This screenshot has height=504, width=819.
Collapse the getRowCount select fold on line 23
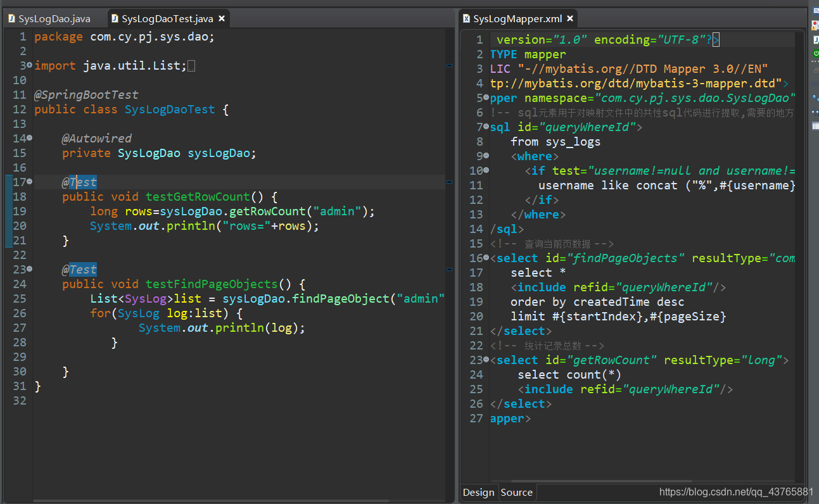486,360
